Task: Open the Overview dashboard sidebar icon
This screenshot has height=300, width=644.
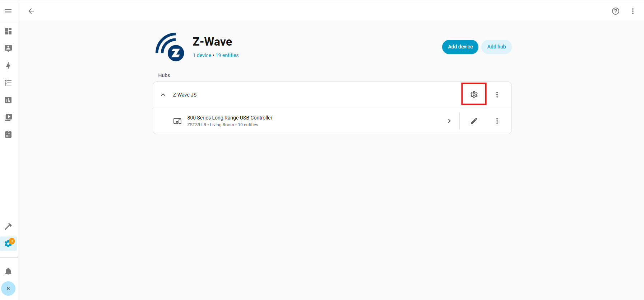Action: [8, 31]
